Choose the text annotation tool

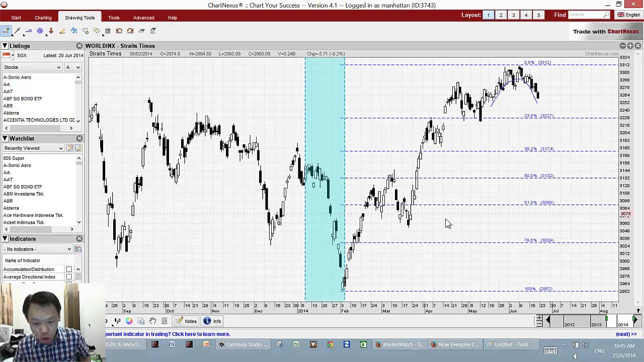click(74, 31)
